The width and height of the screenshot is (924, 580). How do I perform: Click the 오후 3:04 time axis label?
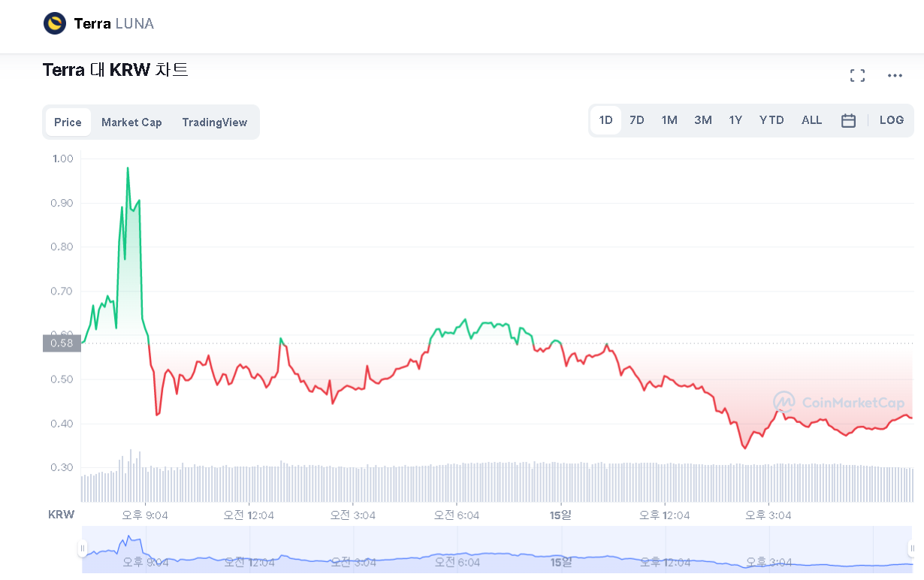pyautogui.click(x=768, y=515)
